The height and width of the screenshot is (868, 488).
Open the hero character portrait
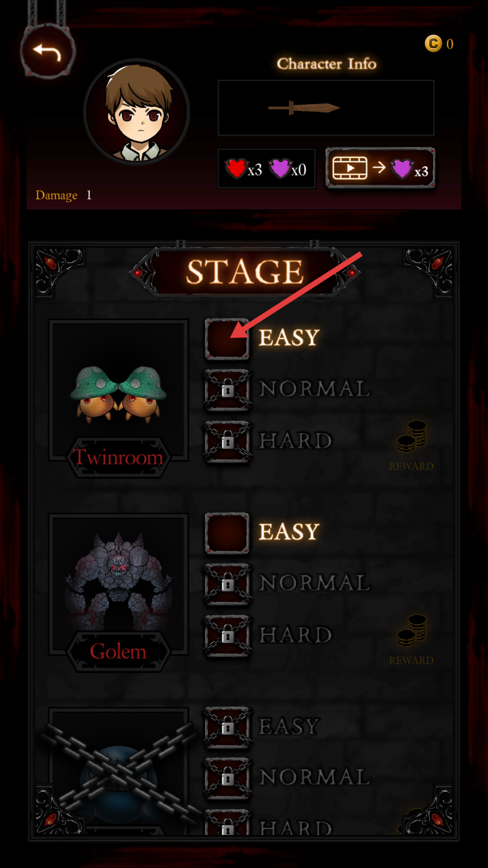coord(137,112)
